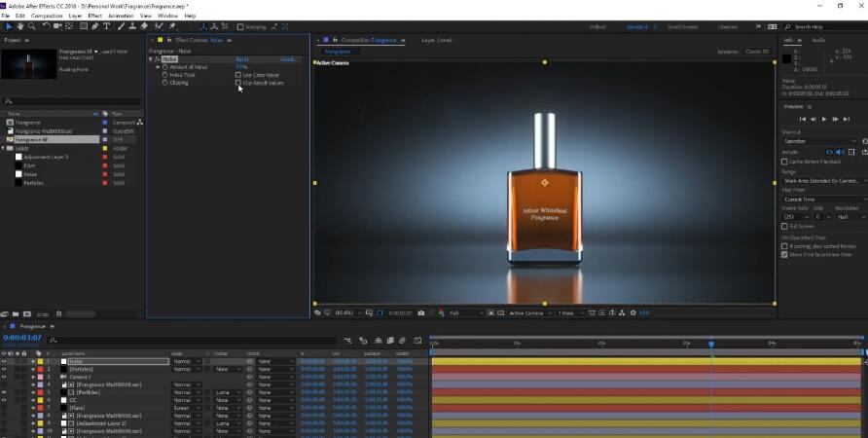This screenshot has width=868, height=438.
Task: Select the Zoom magnifier tool
Action: [31, 26]
